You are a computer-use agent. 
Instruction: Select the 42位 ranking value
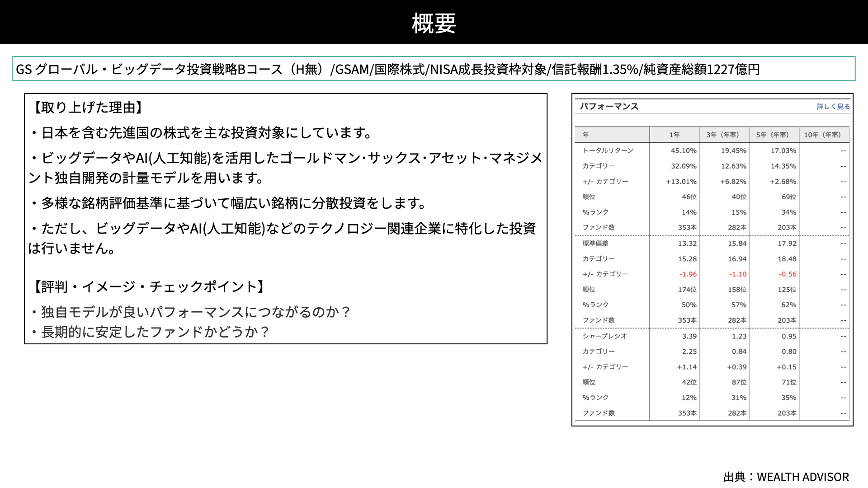[x=689, y=382]
